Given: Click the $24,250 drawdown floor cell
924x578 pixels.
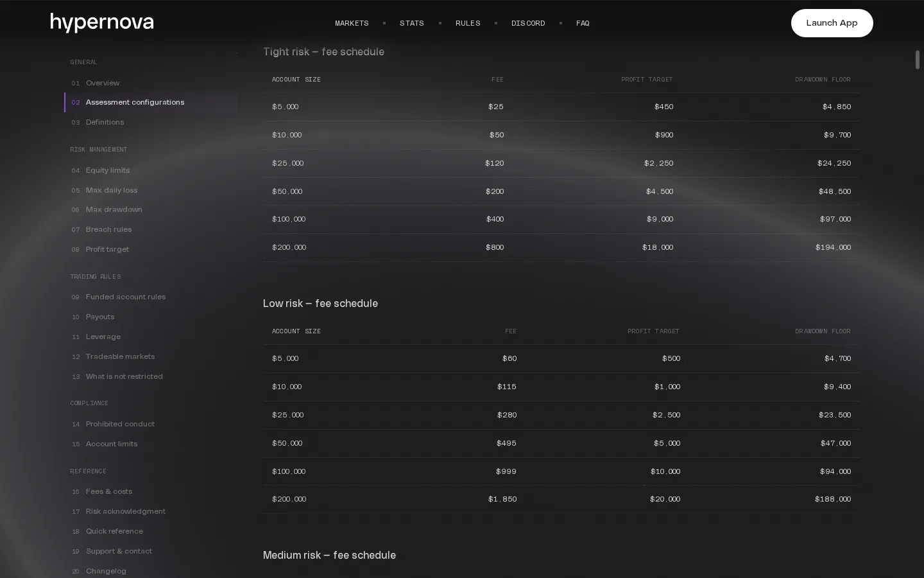Looking at the screenshot, I should tap(834, 163).
